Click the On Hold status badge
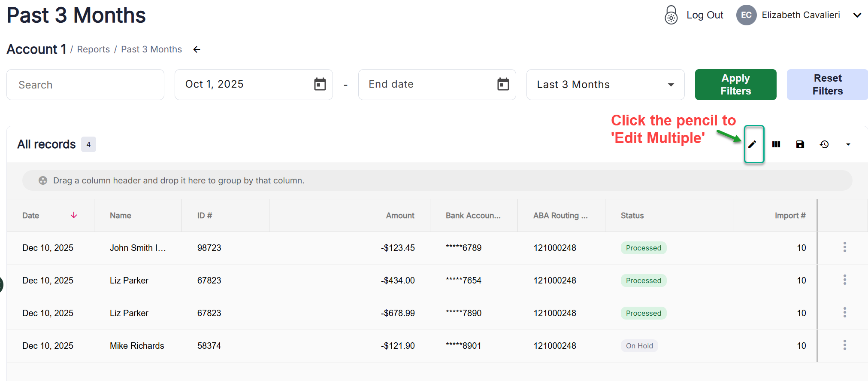This screenshot has height=381, width=868. [639, 346]
